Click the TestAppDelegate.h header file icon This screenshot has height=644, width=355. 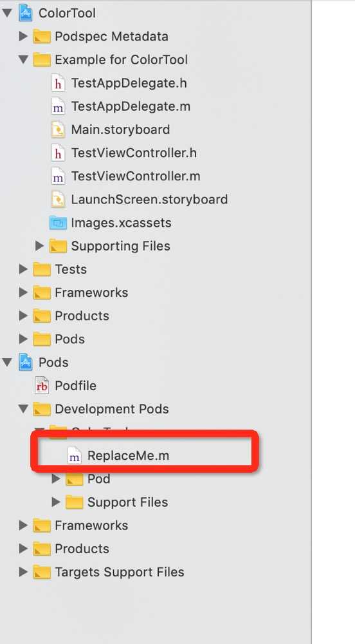tap(58, 83)
